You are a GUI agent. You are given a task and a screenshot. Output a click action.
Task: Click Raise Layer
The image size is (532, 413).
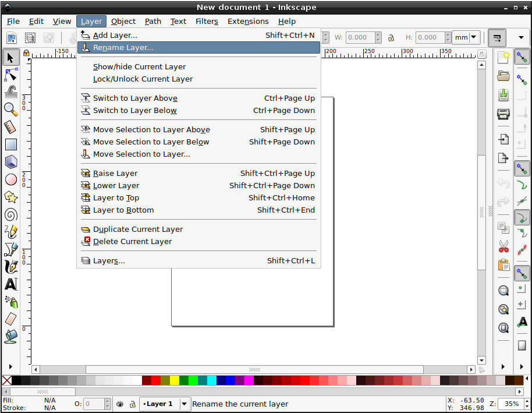click(198, 173)
